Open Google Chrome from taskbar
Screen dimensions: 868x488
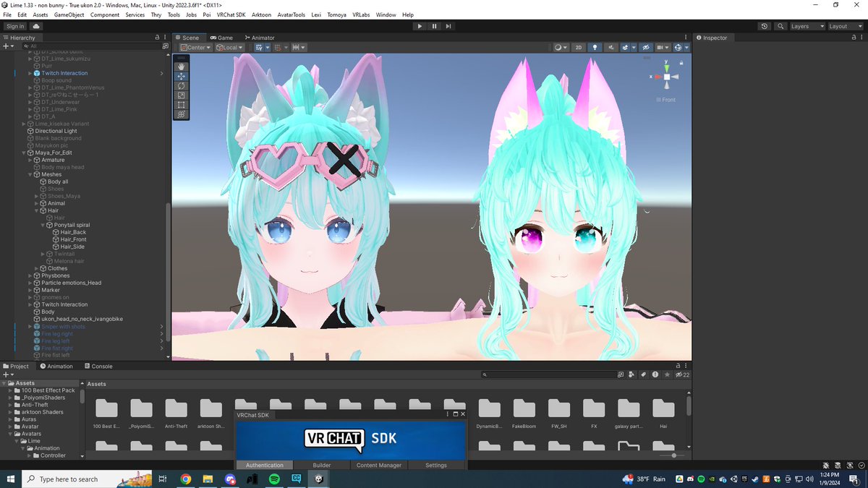click(x=186, y=479)
